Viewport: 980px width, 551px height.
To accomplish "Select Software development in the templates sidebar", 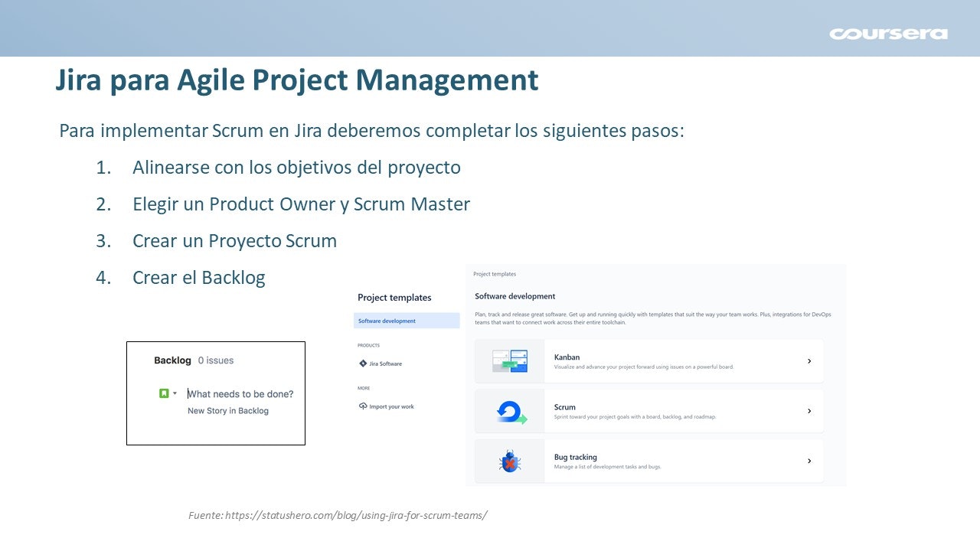I will [407, 321].
